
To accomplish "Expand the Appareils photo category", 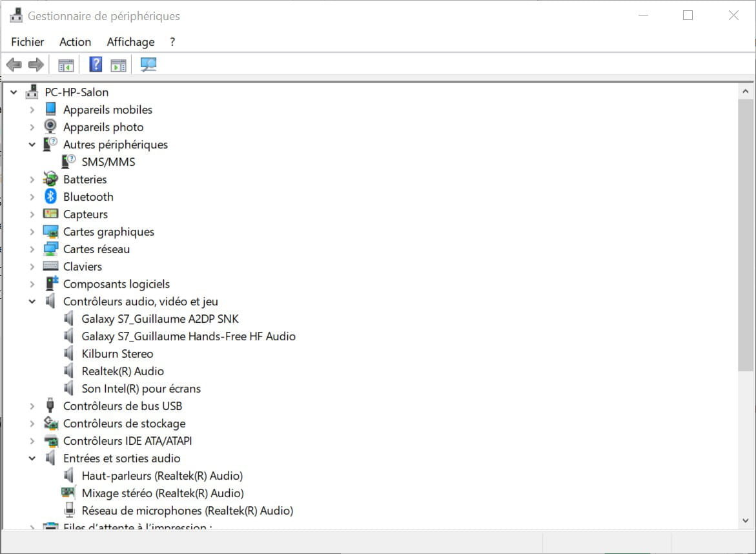I will [x=32, y=127].
